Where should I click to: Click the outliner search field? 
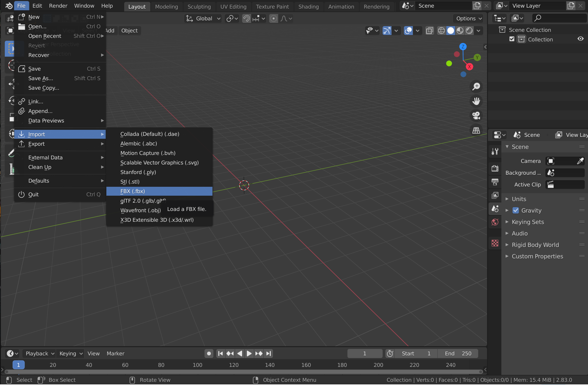click(559, 18)
